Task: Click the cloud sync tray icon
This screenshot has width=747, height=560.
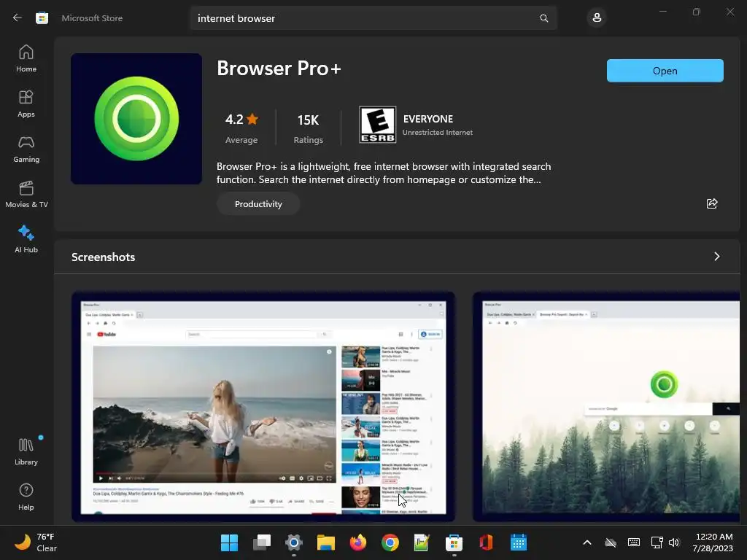Action: [611, 542]
